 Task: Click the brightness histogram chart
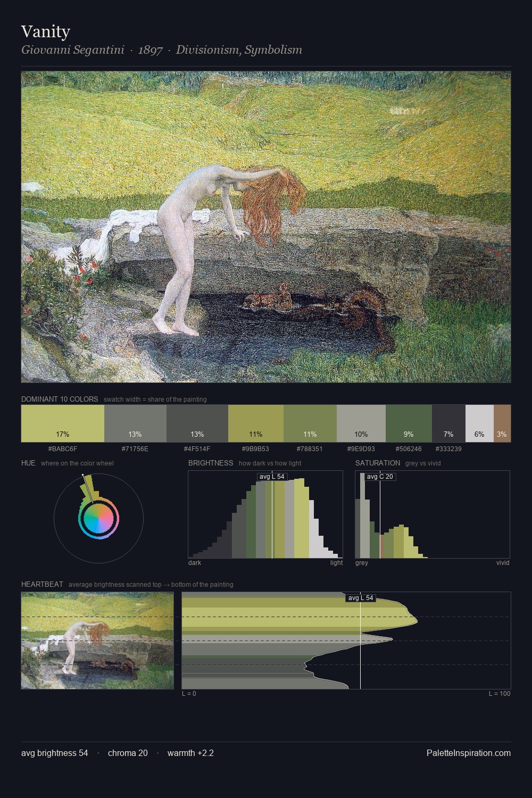tap(265, 514)
